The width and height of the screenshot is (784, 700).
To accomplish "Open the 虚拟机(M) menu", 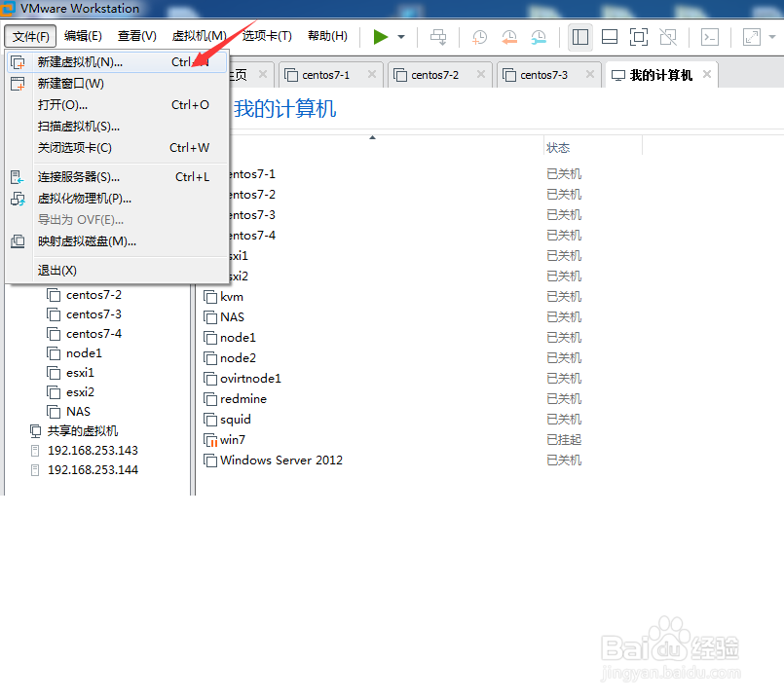I will point(199,36).
